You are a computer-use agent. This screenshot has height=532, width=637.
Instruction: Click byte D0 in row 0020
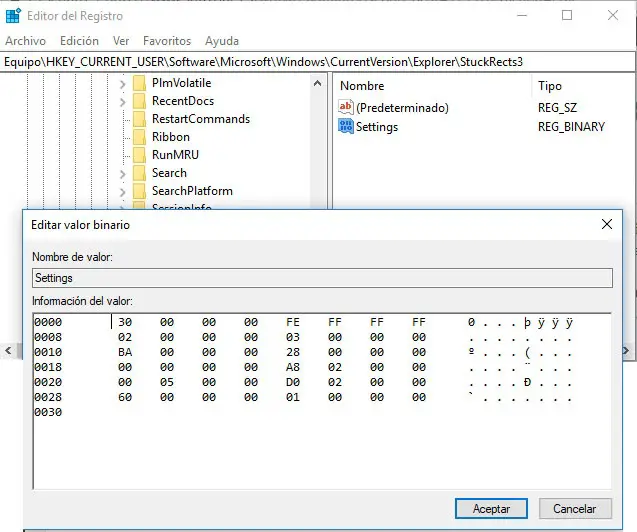pyautogui.click(x=292, y=382)
